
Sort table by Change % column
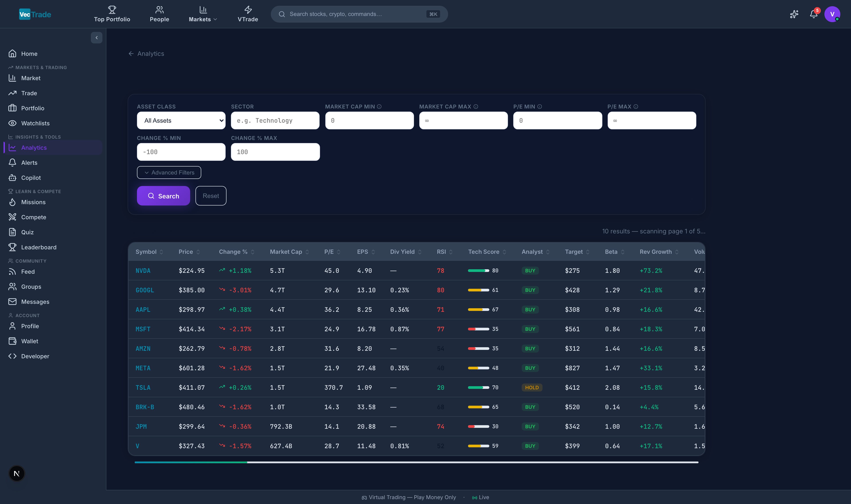236,252
